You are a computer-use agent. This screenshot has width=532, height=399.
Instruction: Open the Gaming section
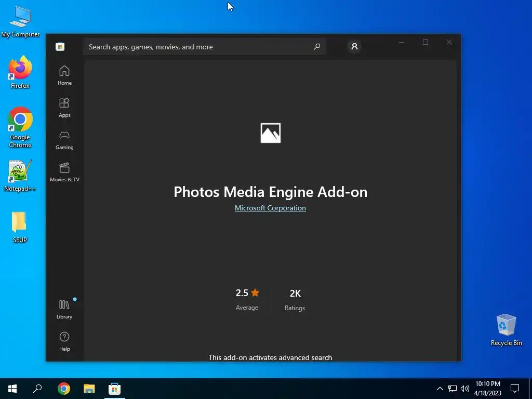(x=64, y=140)
